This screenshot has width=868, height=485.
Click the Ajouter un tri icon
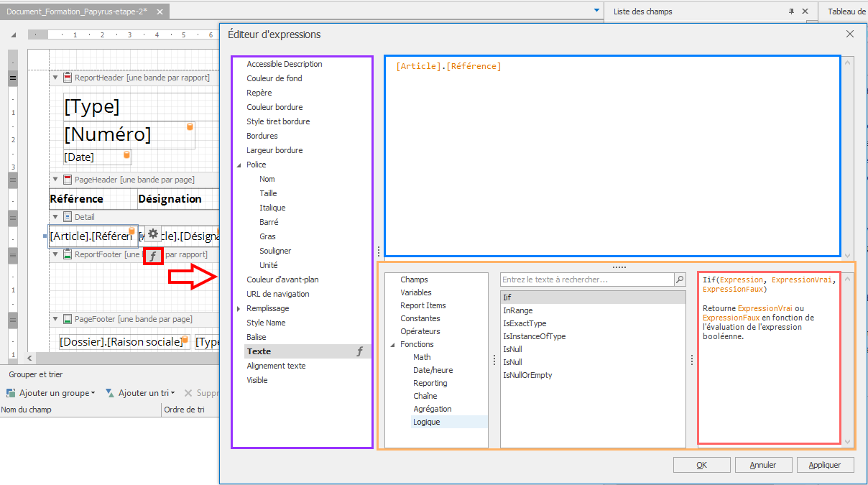(110, 393)
